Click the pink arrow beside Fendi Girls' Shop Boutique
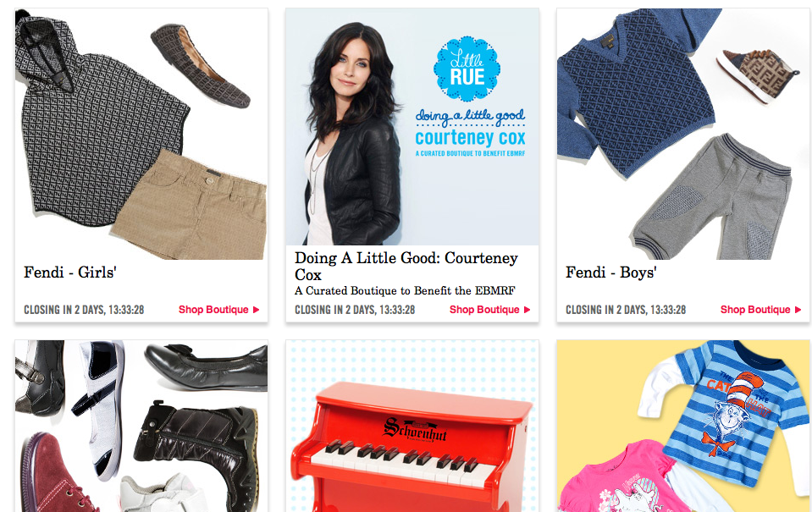The width and height of the screenshot is (812, 512). [x=256, y=310]
